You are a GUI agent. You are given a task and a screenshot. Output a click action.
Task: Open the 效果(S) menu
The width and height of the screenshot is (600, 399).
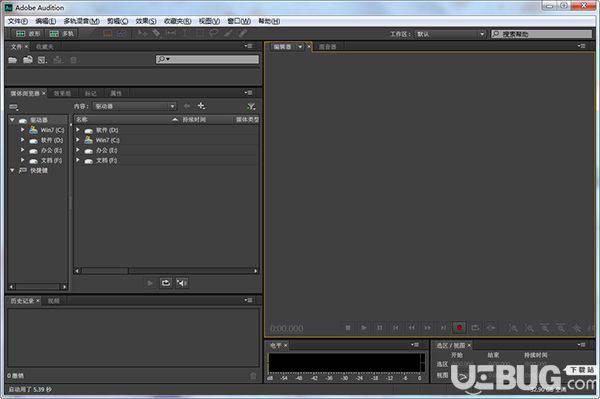(x=146, y=21)
